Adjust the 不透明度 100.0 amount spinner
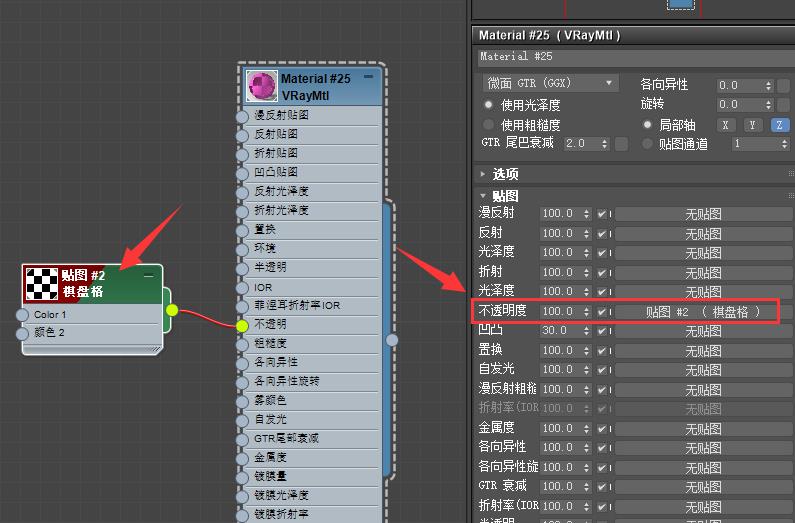 (x=586, y=312)
